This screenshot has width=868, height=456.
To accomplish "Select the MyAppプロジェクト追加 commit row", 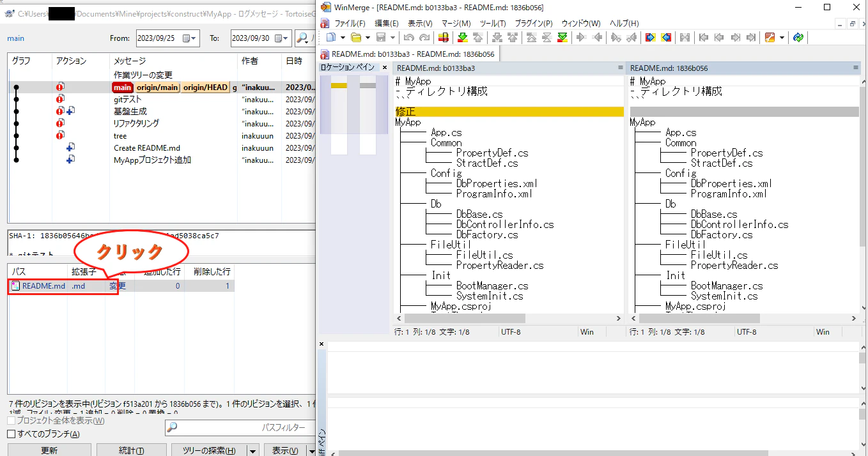I will click(162, 160).
